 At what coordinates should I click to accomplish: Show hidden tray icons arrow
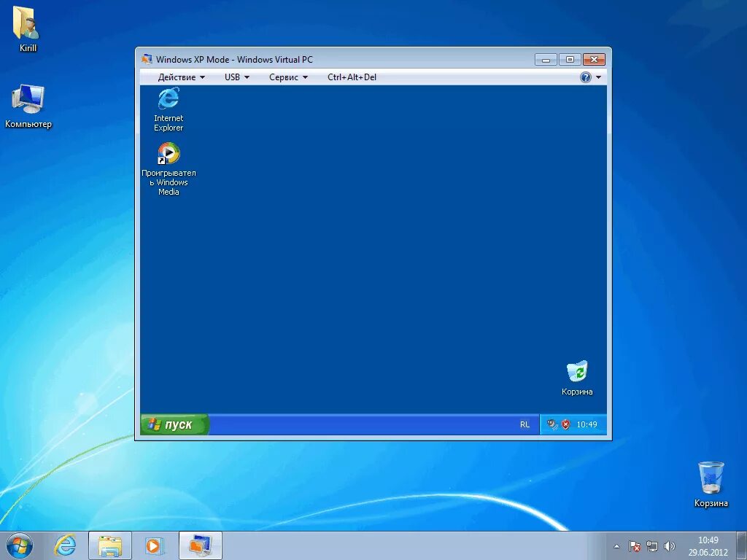click(x=616, y=546)
